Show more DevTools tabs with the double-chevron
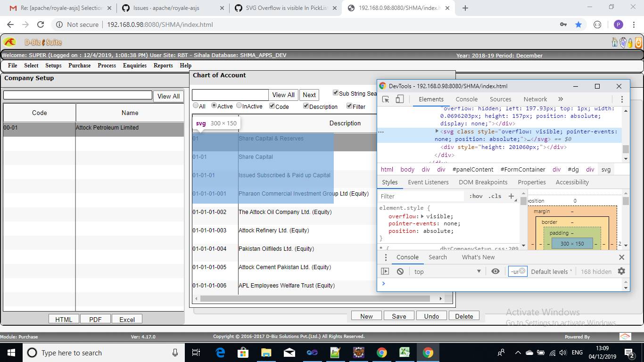 point(561,99)
